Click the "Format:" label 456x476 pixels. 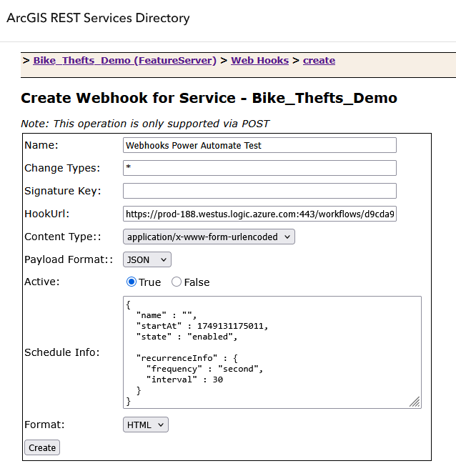point(44,425)
